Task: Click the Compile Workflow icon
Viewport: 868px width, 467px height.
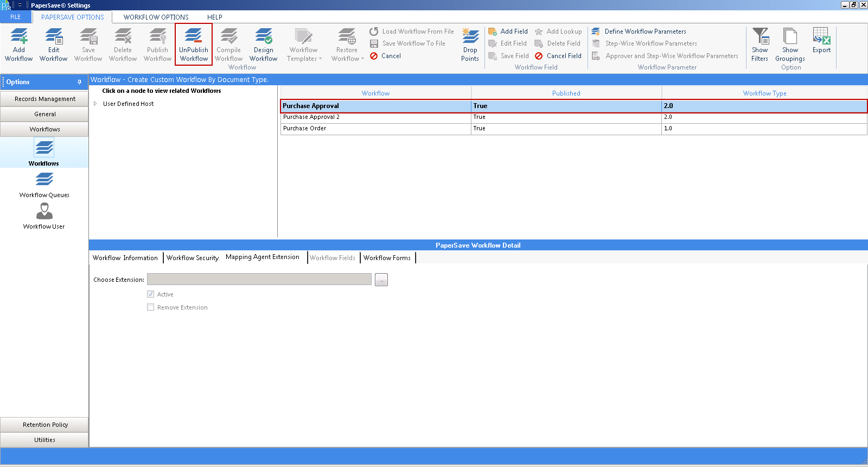Action: pyautogui.click(x=229, y=45)
